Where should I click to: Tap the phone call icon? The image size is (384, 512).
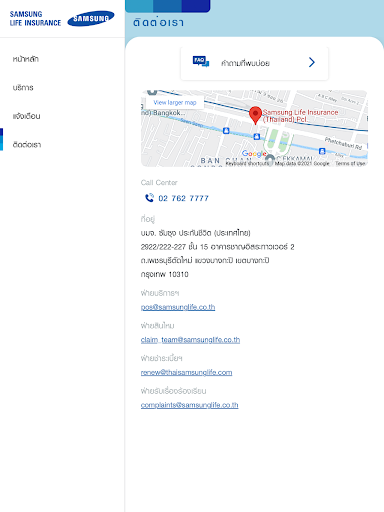pyautogui.click(x=149, y=198)
